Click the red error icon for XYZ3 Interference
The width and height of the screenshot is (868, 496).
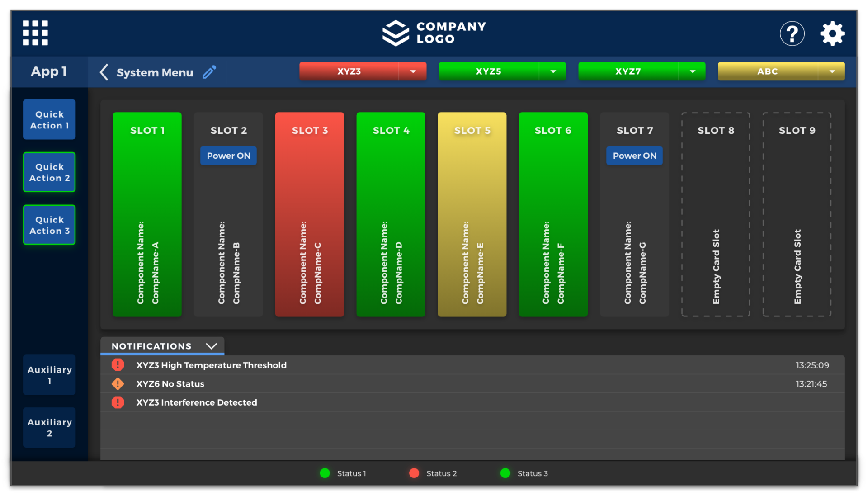click(x=118, y=402)
